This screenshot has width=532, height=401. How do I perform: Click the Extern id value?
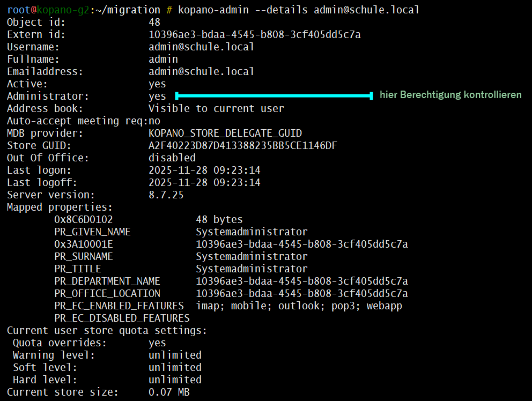tap(254, 35)
